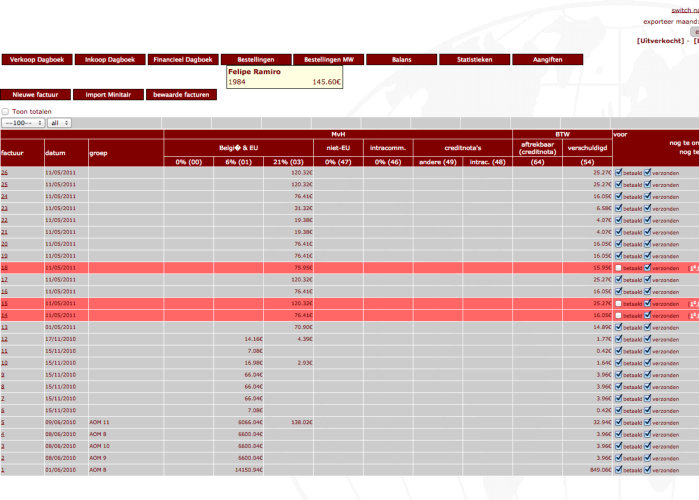Select the 14.16€ cell in invoice 12
This screenshot has width=699, height=500.
pos(238,339)
